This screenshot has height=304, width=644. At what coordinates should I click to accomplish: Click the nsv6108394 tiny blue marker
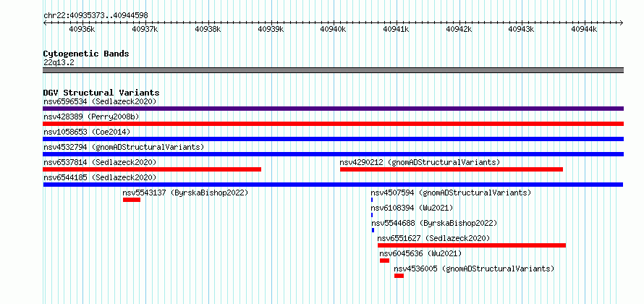point(372,215)
